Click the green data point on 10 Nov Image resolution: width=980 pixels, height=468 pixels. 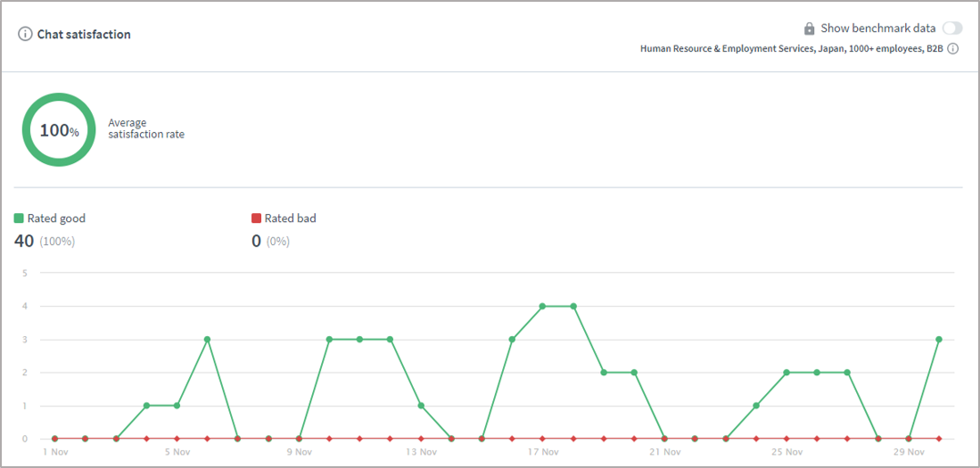[329, 340]
